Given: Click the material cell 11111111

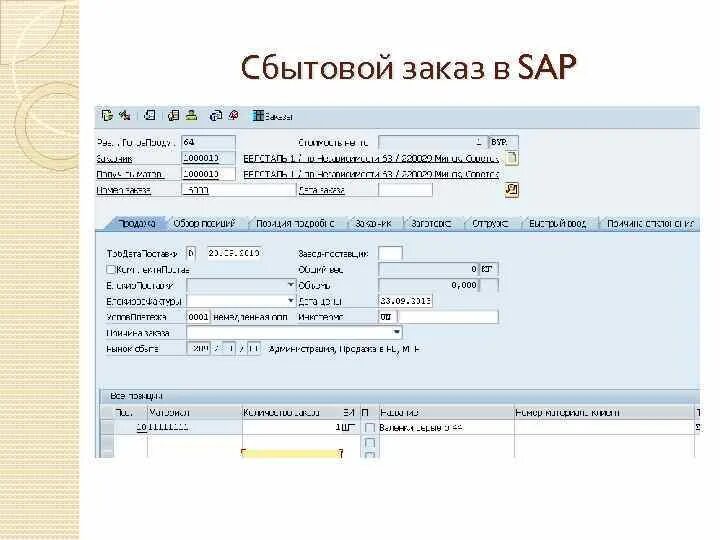Looking at the screenshot, I should 194,428.
